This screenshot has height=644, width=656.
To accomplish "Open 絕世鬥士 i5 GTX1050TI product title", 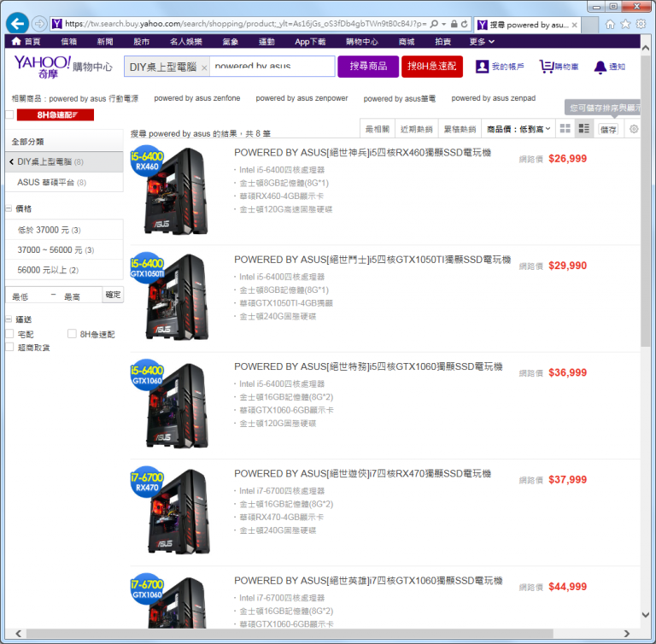I will [372, 260].
